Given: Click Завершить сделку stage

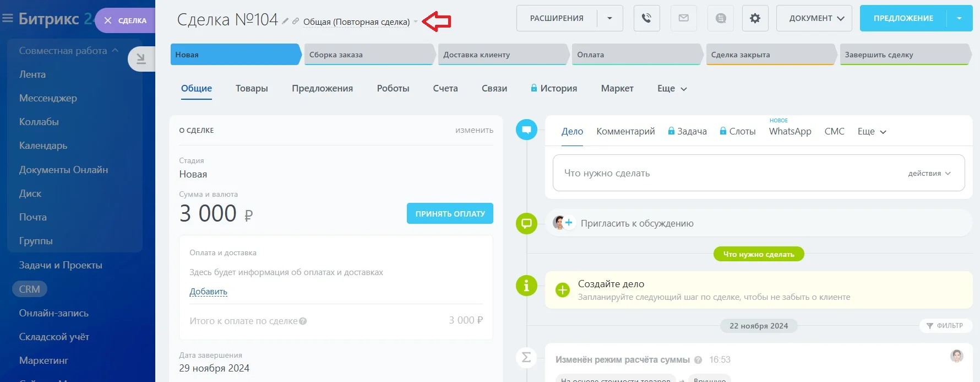Looking at the screenshot, I should point(905,55).
